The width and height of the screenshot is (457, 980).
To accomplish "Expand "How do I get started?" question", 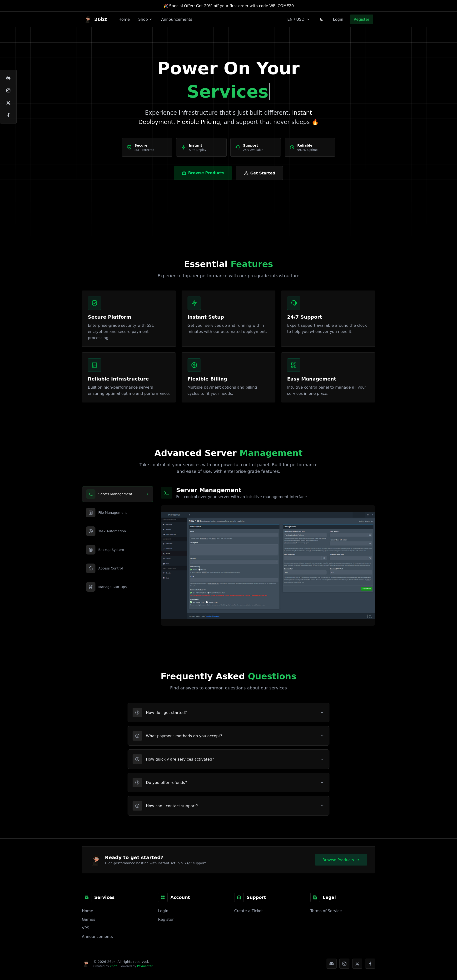I will point(228,713).
